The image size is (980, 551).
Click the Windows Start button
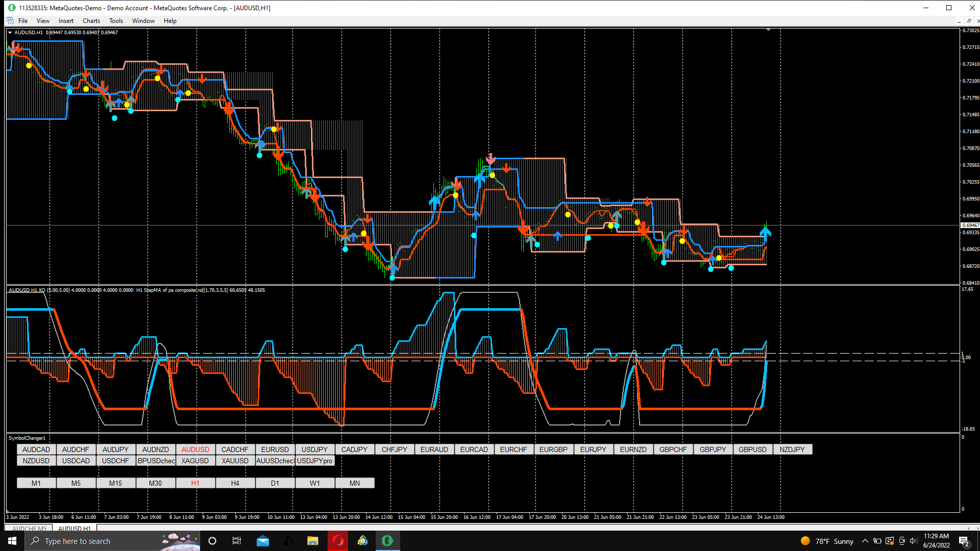coord(12,541)
